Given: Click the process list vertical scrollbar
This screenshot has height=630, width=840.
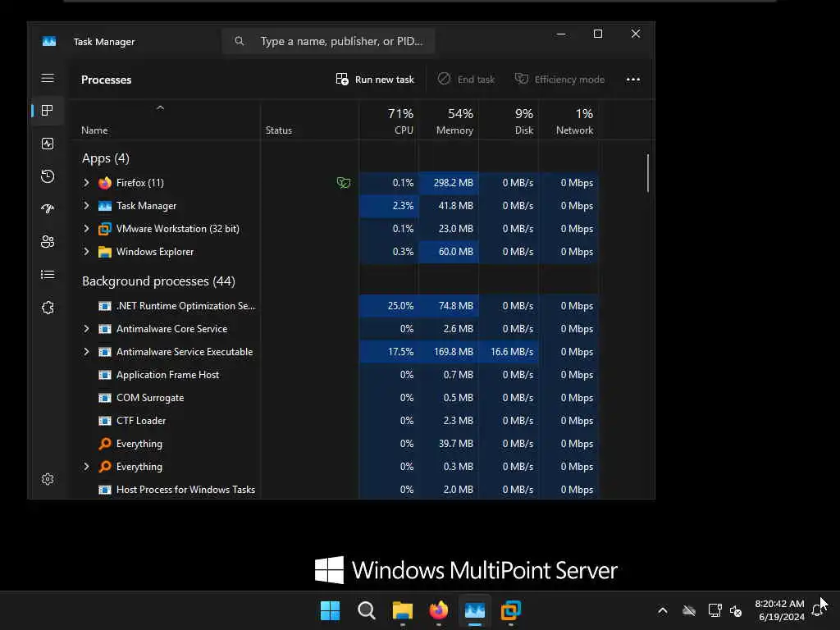Looking at the screenshot, I should pos(648,173).
